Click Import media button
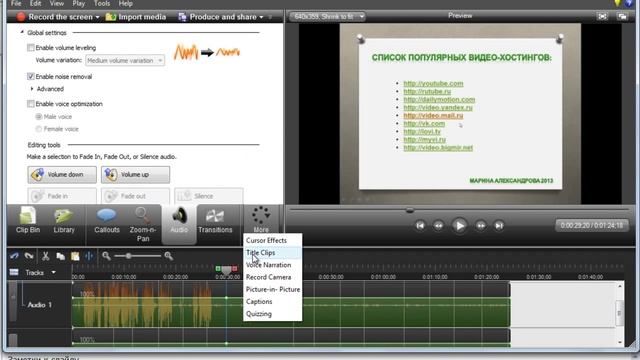 pyautogui.click(x=136, y=17)
